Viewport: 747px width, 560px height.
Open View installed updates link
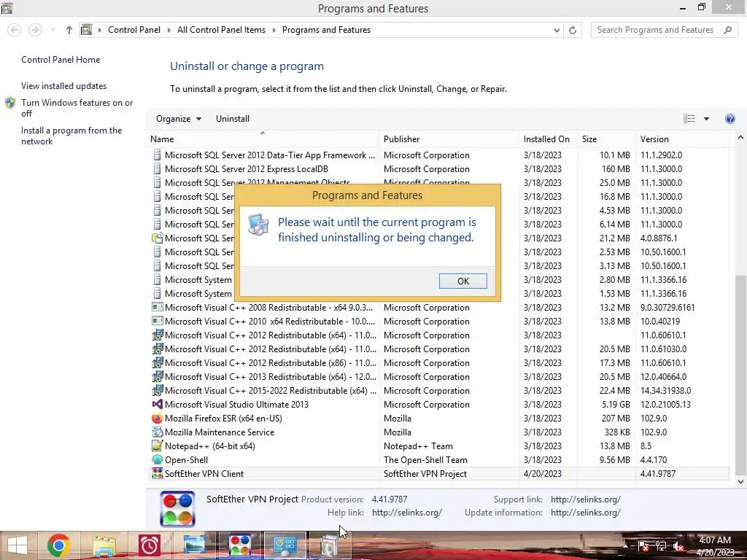64,86
